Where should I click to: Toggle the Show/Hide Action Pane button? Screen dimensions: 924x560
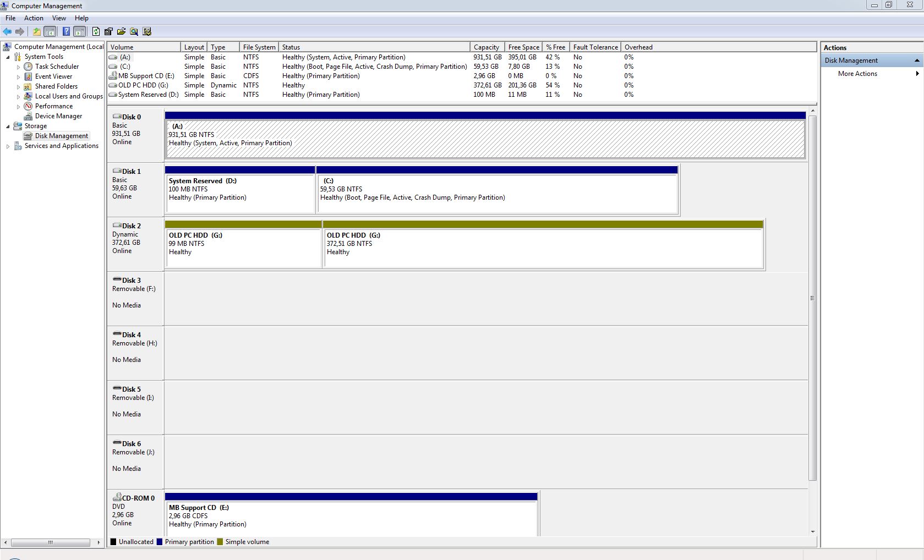[x=80, y=31]
